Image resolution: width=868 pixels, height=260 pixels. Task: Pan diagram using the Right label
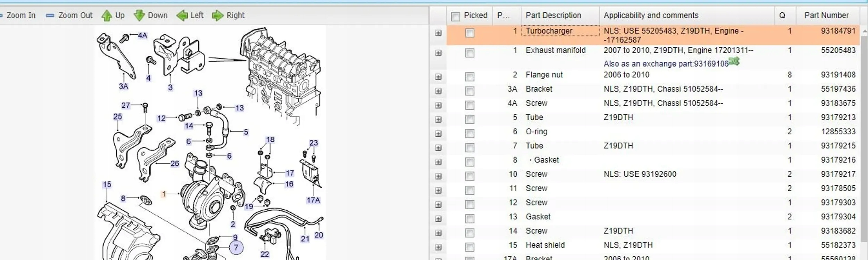235,16
